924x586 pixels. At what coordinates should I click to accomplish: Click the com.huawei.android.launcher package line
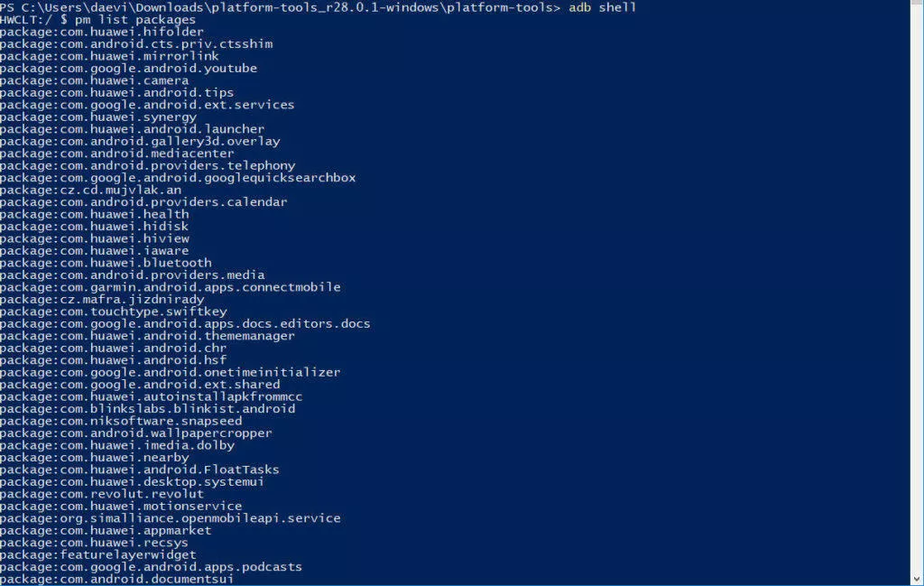click(132, 129)
